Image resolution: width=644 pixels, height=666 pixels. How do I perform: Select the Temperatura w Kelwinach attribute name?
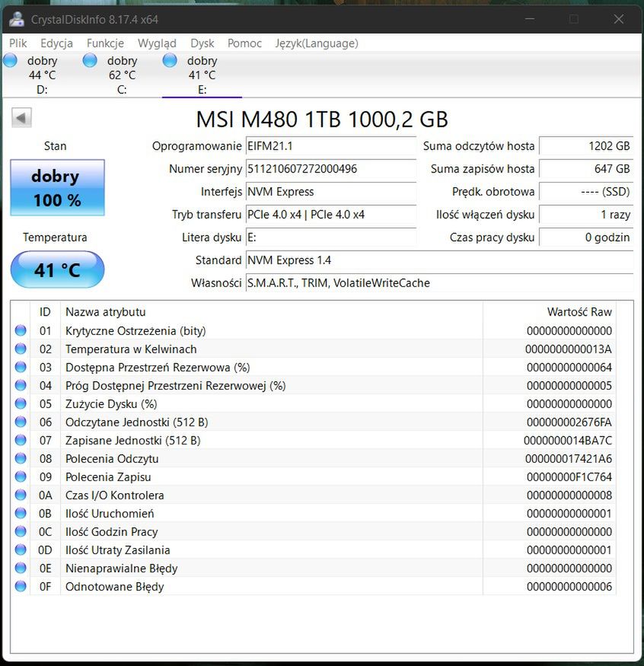tap(131, 349)
